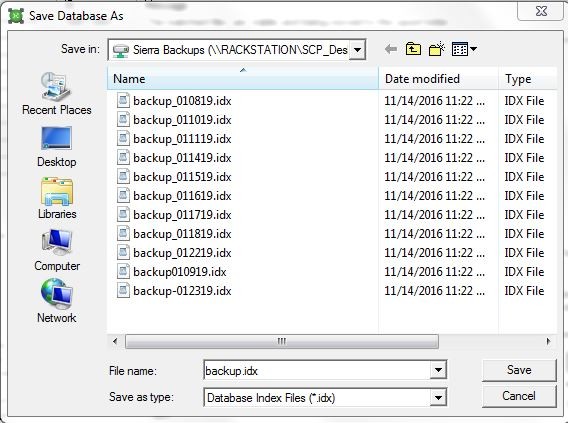Open Recent Places shortcut
The width and height of the screenshot is (568, 423).
pyautogui.click(x=57, y=93)
